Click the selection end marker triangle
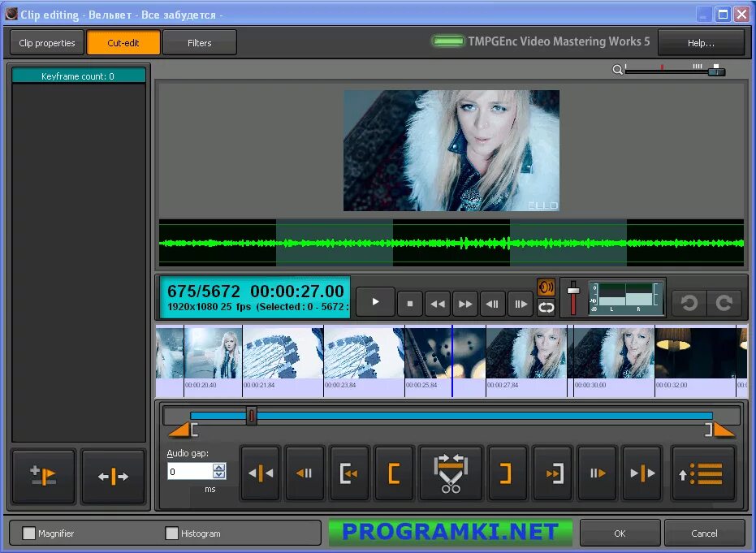The width and height of the screenshot is (756, 553). click(x=724, y=430)
